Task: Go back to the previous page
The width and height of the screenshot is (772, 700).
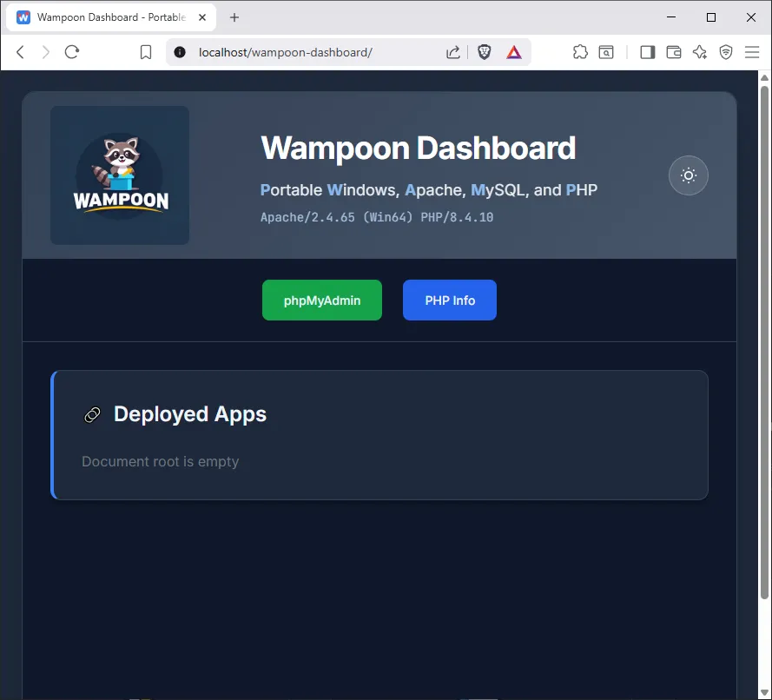Action: (x=20, y=52)
